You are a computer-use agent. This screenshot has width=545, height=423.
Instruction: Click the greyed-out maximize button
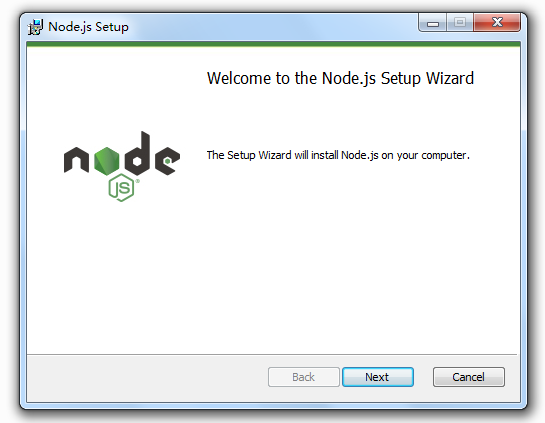point(460,23)
